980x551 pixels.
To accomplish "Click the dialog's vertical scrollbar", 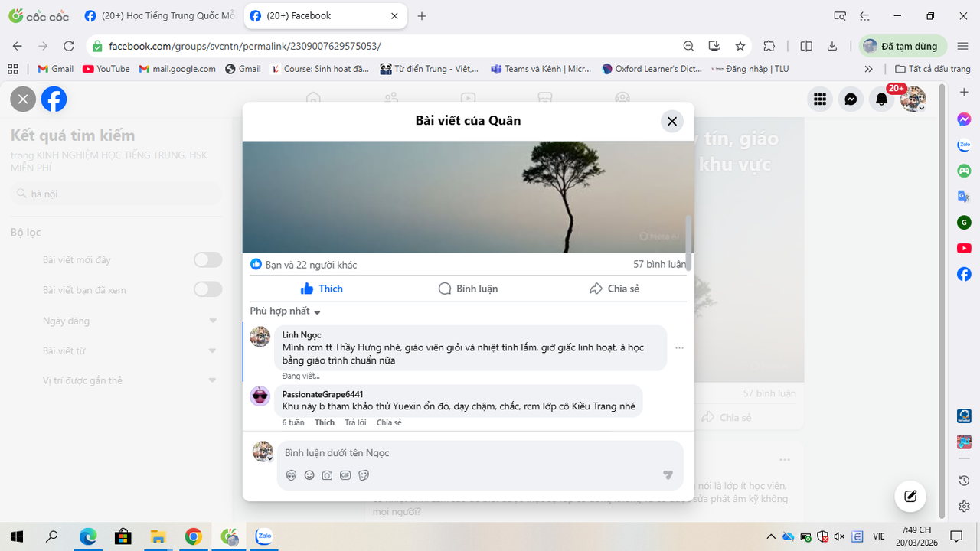I will pyautogui.click(x=689, y=243).
